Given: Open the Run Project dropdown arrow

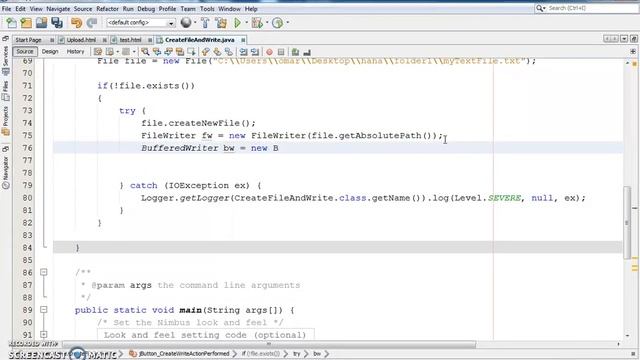Looking at the screenshot, I should pyautogui.click(x=246, y=23).
